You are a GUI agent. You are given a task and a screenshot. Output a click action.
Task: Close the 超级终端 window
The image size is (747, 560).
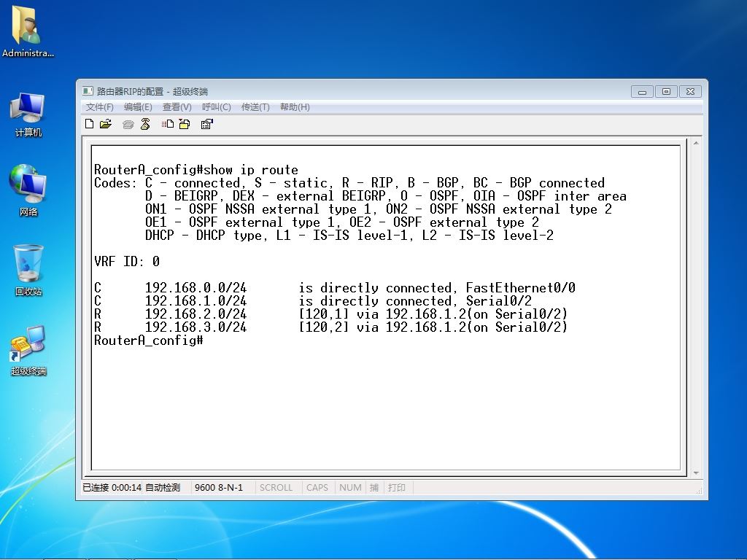[690, 91]
